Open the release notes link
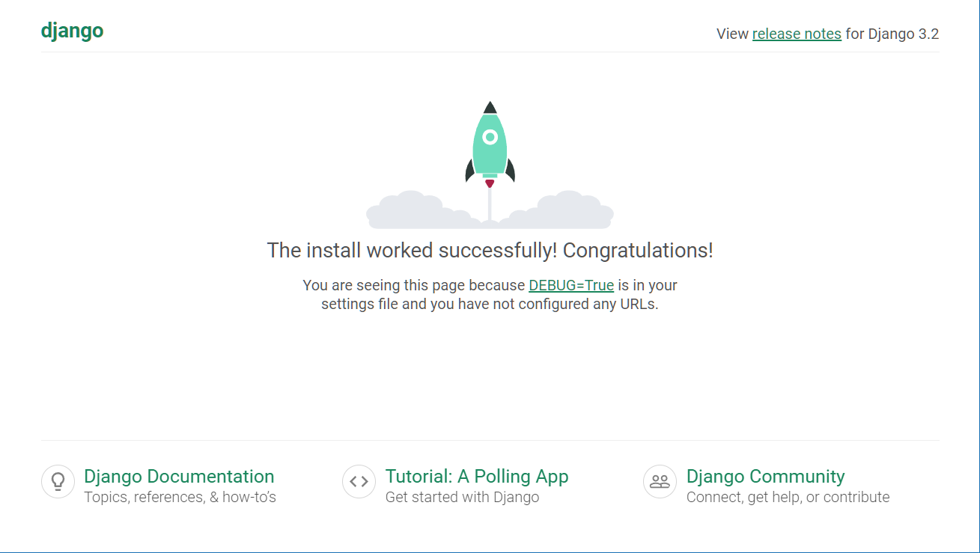Image resolution: width=980 pixels, height=553 pixels. tap(797, 34)
